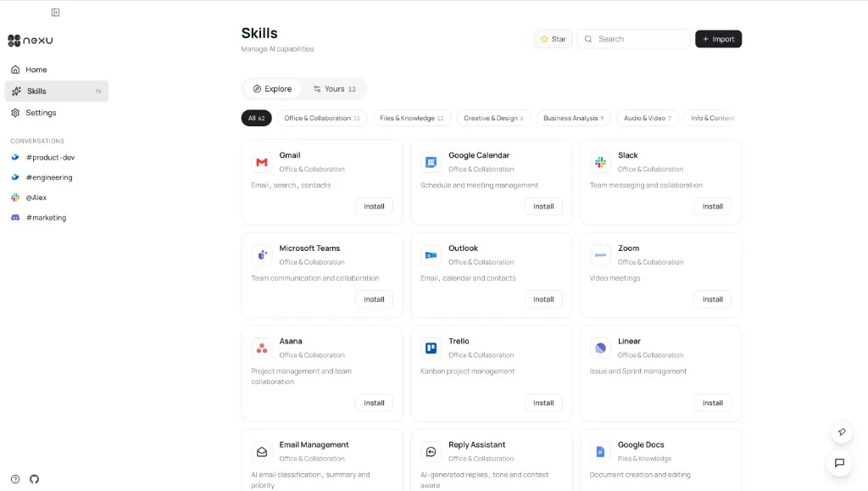Click the Slack icon on its skill card
The height and width of the screenshot is (491, 868).
pyautogui.click(x=599, y=162)
